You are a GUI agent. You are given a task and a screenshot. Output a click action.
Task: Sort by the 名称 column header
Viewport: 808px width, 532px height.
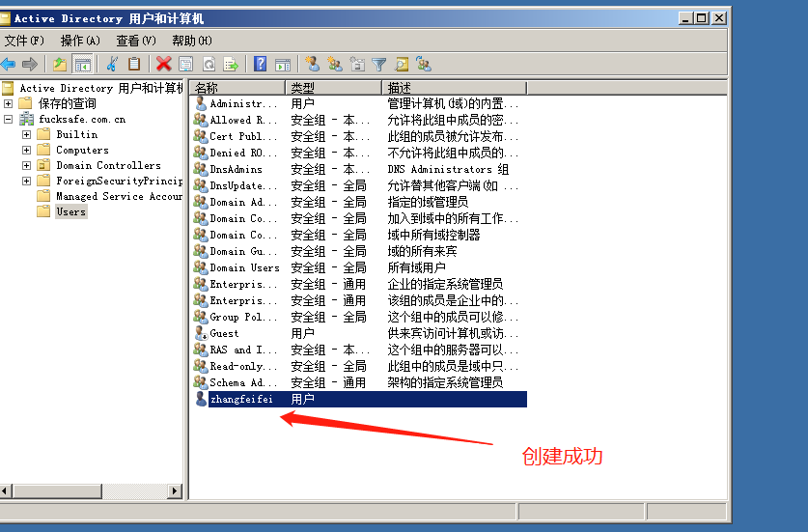click(237, 88)
